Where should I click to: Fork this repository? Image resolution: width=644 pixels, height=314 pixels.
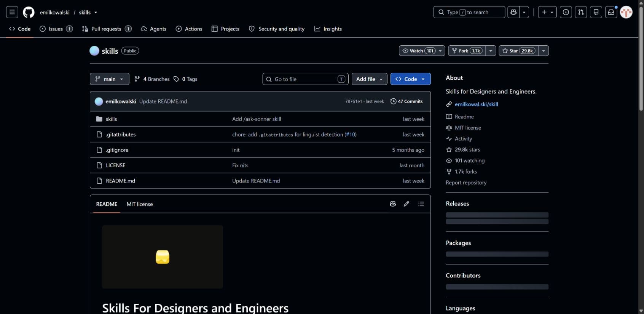467,51
